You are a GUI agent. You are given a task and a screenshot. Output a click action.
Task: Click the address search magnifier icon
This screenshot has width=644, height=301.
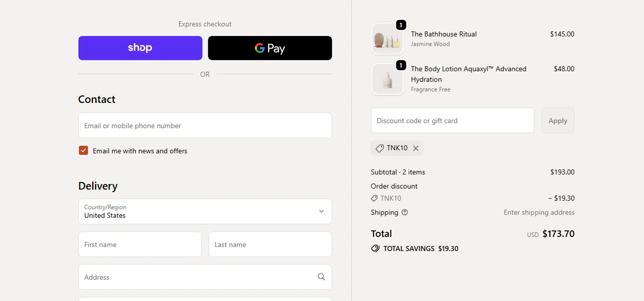click(x=321, y=277)
